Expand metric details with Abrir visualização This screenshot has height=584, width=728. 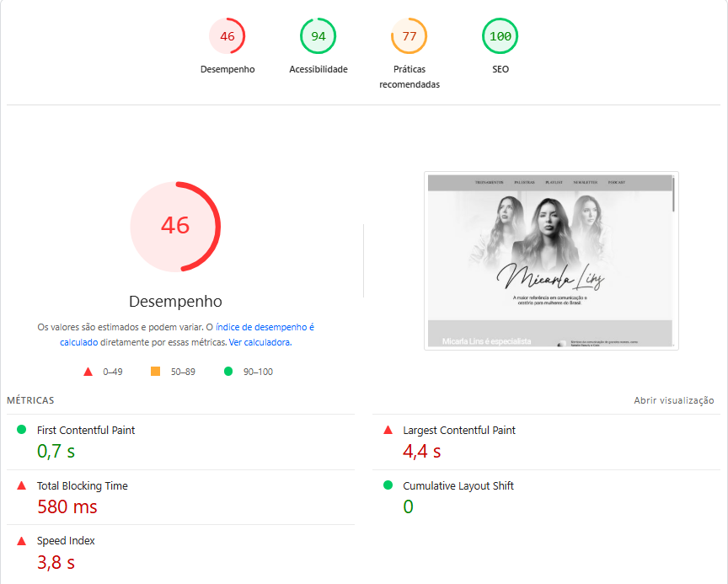[x=673, y=401]
